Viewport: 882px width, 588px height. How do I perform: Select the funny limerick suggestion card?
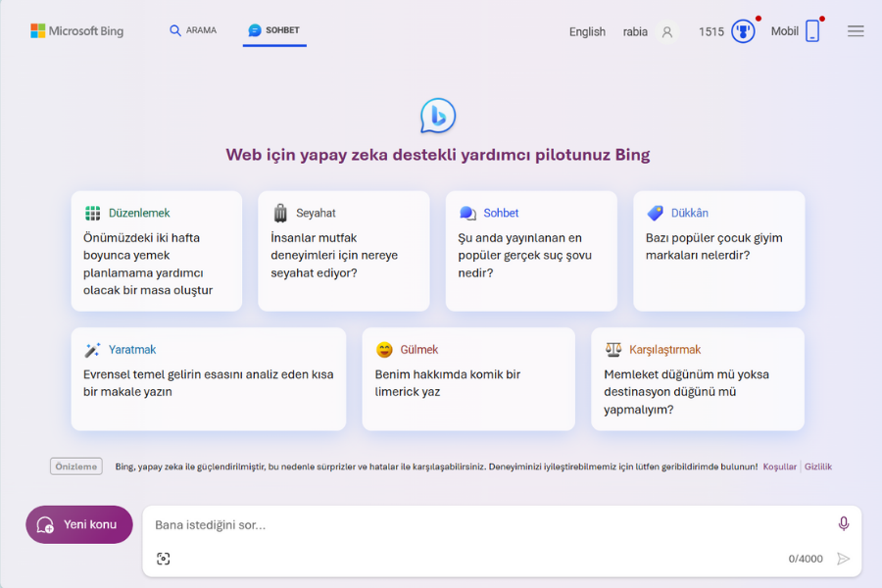pos(468,379)
